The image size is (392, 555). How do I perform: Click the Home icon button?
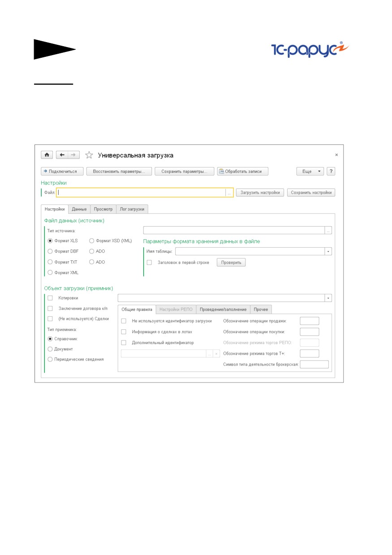point(47,155)
